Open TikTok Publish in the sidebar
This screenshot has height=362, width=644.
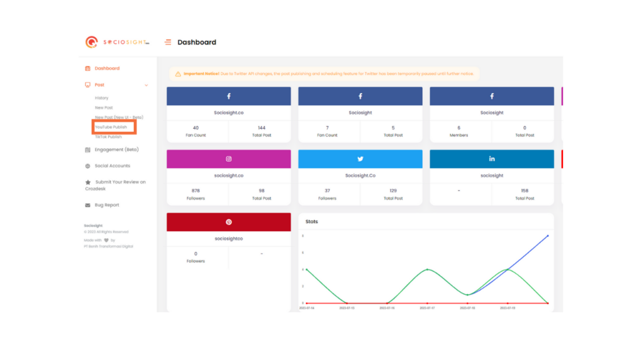pyautogui.click(x=108, y=136)
